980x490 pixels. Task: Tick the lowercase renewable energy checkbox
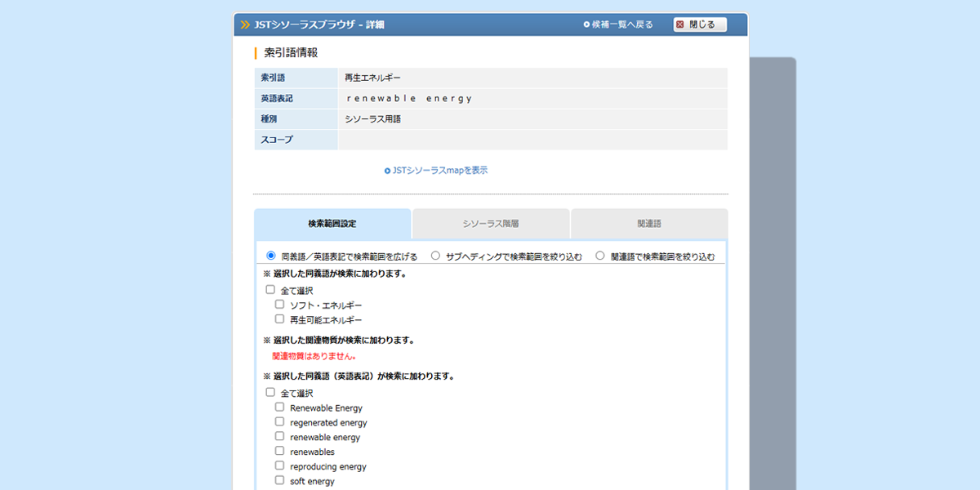279,436
